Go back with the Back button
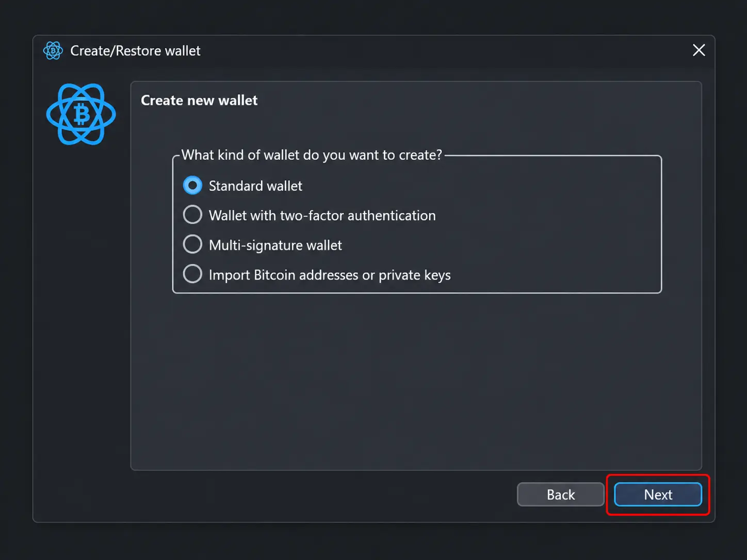The width and height of the screenshot is (747, 560). (x=560, y=495)
